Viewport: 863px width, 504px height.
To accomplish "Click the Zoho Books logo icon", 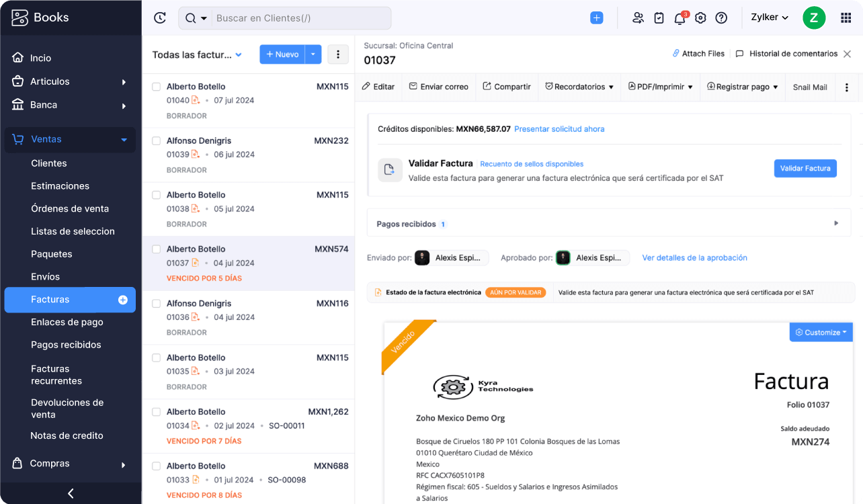I will pos(20,17).
